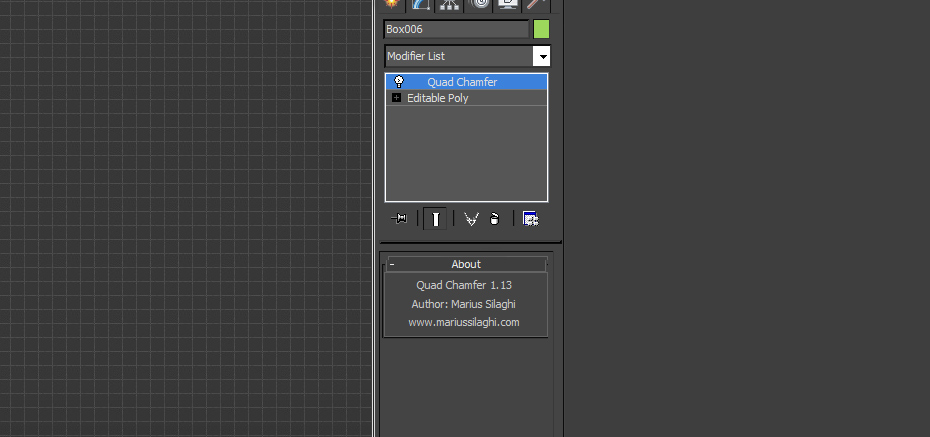Image resolution: width=930 pixels, height=437 pixels.
Task: Remove modifier using the trash can icon
Action: click(495, 219)
